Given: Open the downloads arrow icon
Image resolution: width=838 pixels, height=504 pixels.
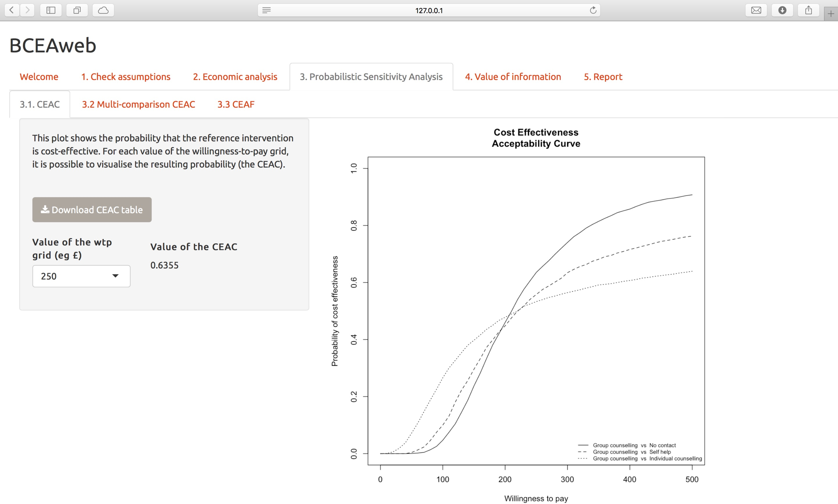Looking at the screenshot, I should (x=782, y=10).
